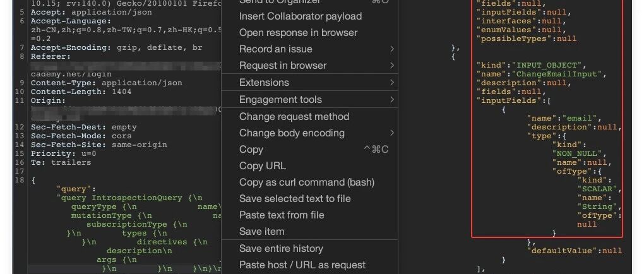This screenshot has width=644, height=274.
Task: Open the Request in browser submenu
Action: point(309,66)
